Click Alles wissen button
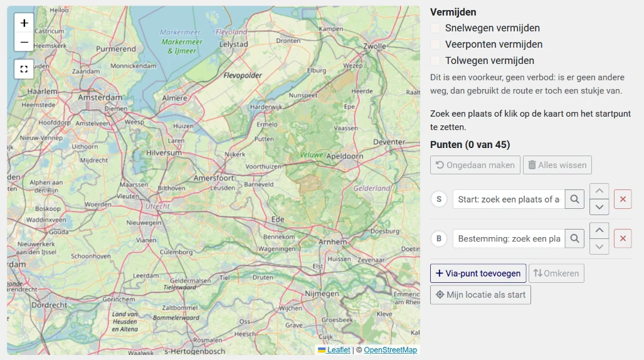Screen dimensions: 644x360 point(557,165)
